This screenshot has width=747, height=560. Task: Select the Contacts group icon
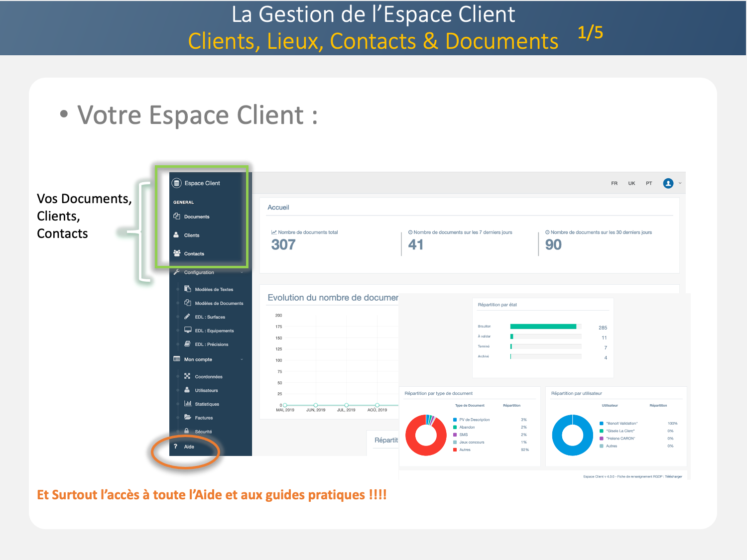coord(177,253)
